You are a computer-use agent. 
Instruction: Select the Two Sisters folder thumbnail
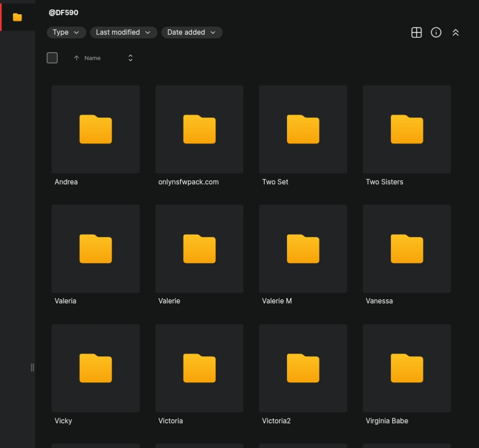pos(407,129)
